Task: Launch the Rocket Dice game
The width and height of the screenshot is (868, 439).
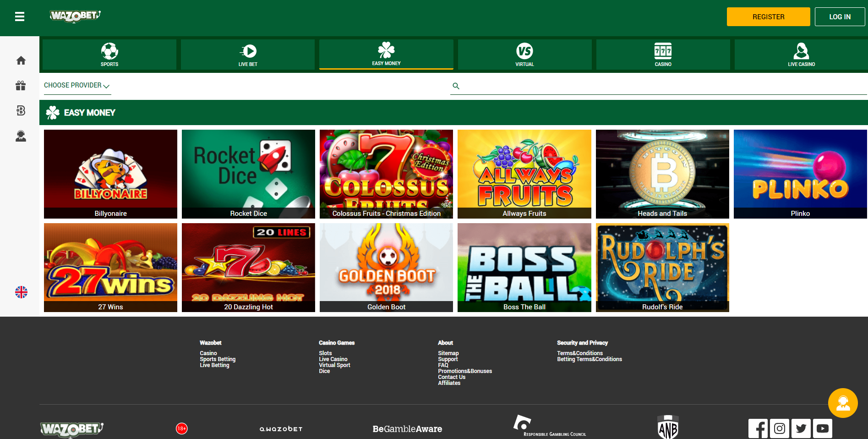Action: coord(248,174)
